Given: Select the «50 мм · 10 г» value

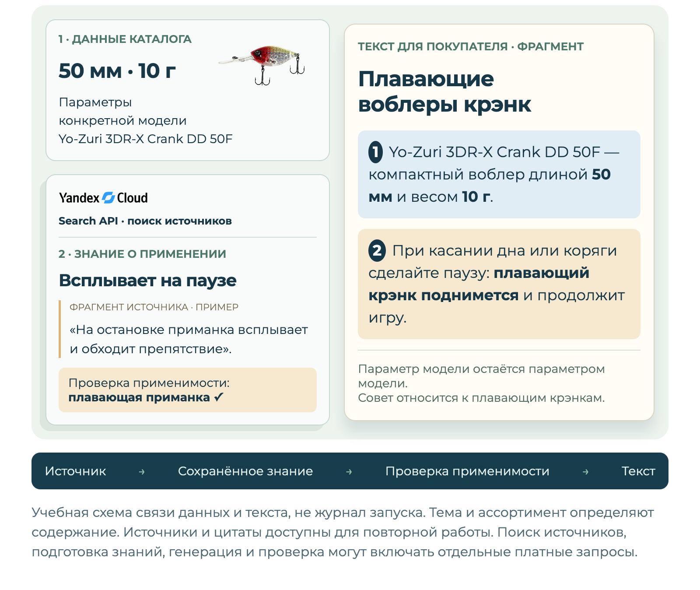Looking at the screenshot, I should (x=117, y=71).
